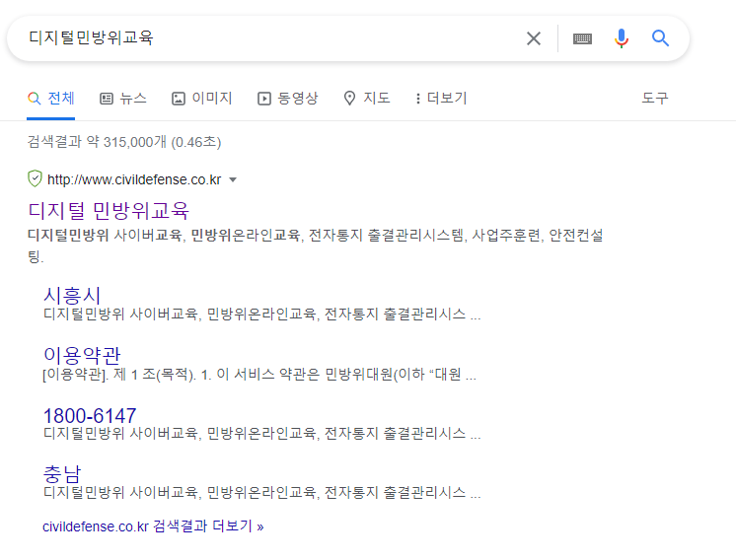Click the picture icon in the 이미지 tab
736x560 pixels.
click(179, 99)
